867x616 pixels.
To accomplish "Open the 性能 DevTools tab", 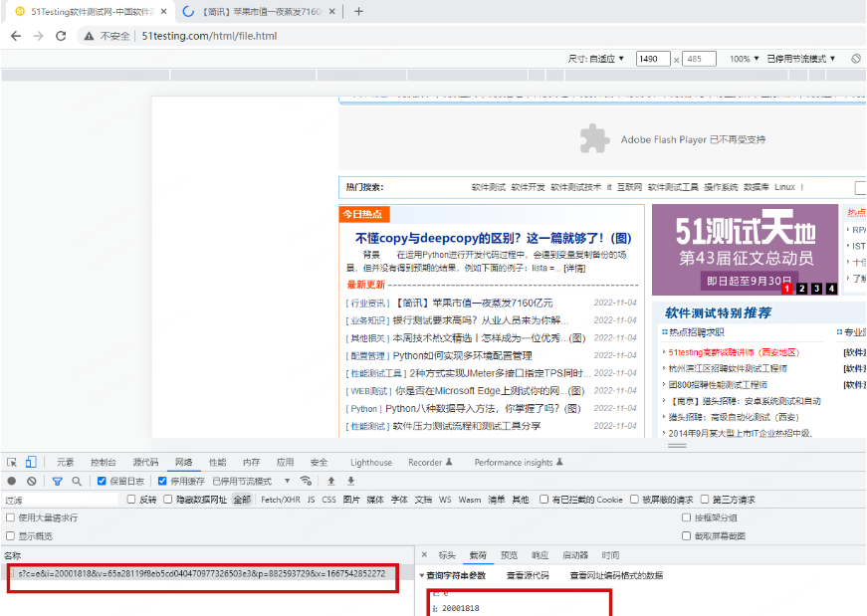I will coord(217,463).
